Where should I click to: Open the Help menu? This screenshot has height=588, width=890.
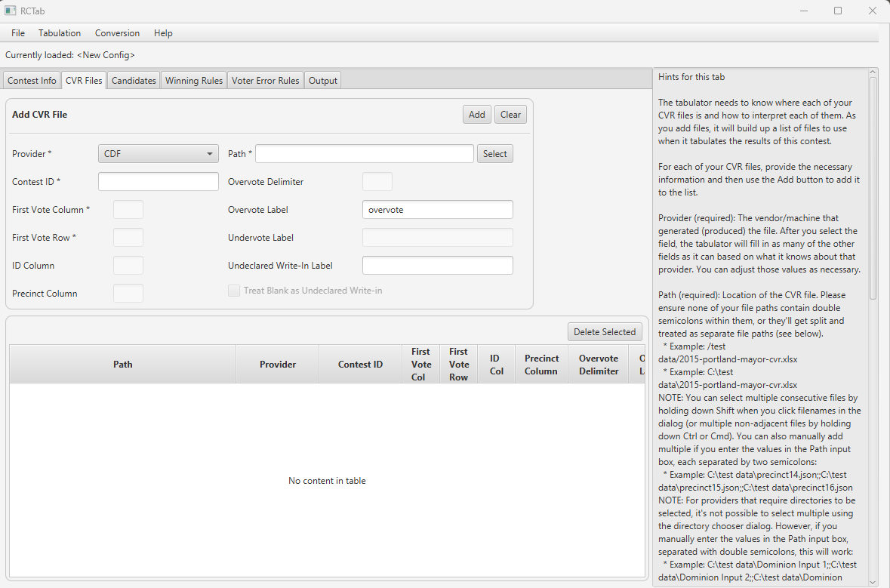163,33
